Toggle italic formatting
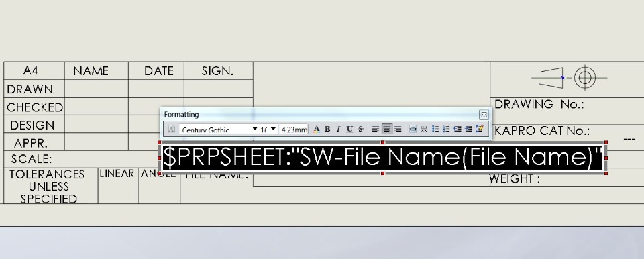 [x=338, y=129]
